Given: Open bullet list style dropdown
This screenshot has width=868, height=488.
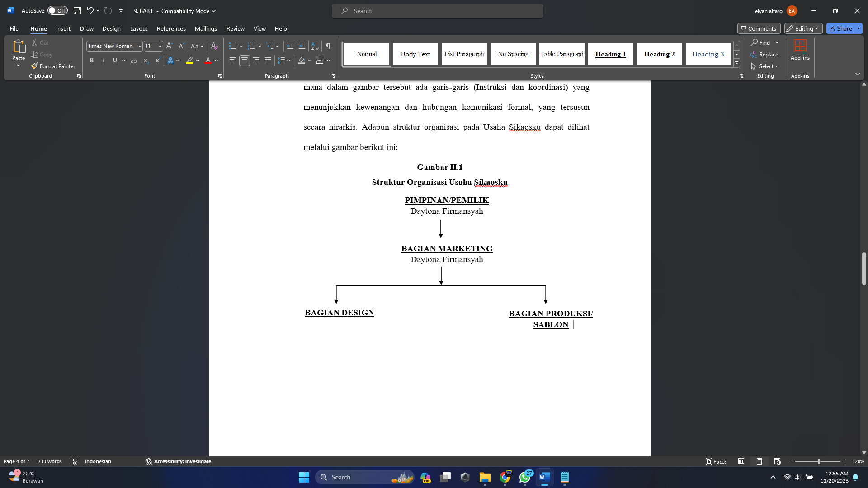Looking at the screenshot, I should pyautogui.click(x=241, y=46).
